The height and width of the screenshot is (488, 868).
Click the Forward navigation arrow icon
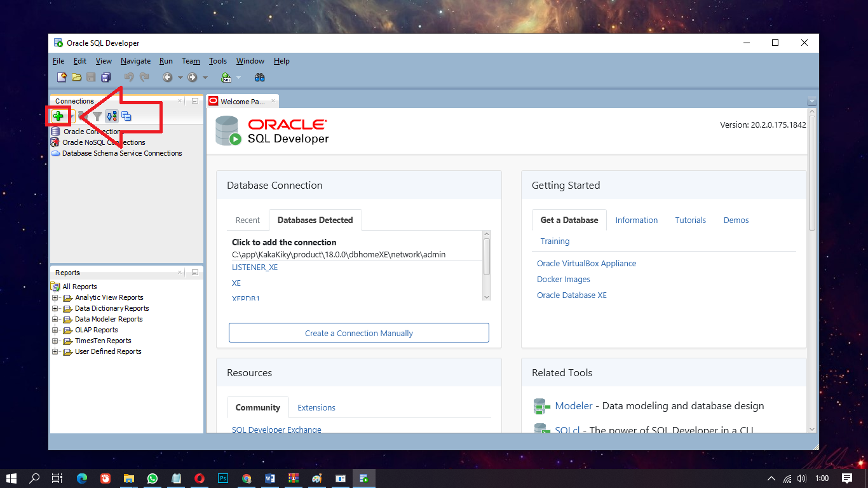(x=192, y=78)
